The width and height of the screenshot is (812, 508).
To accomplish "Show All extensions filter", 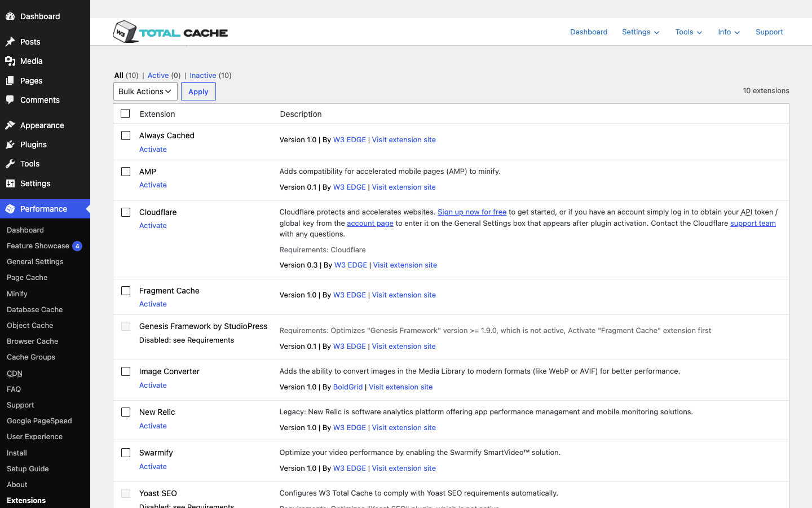I will [118, 76].
